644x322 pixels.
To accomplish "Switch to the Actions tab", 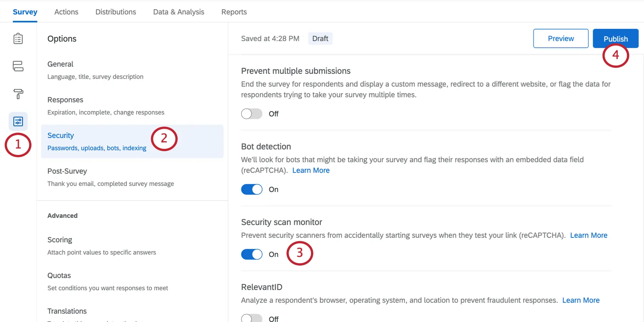I will click(66, 12).
